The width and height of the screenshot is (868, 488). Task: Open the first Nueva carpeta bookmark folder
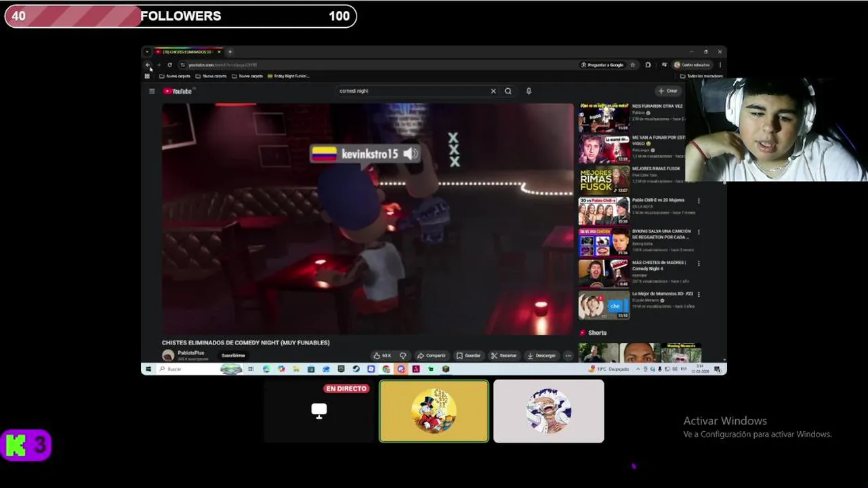[x=175, y=76]
